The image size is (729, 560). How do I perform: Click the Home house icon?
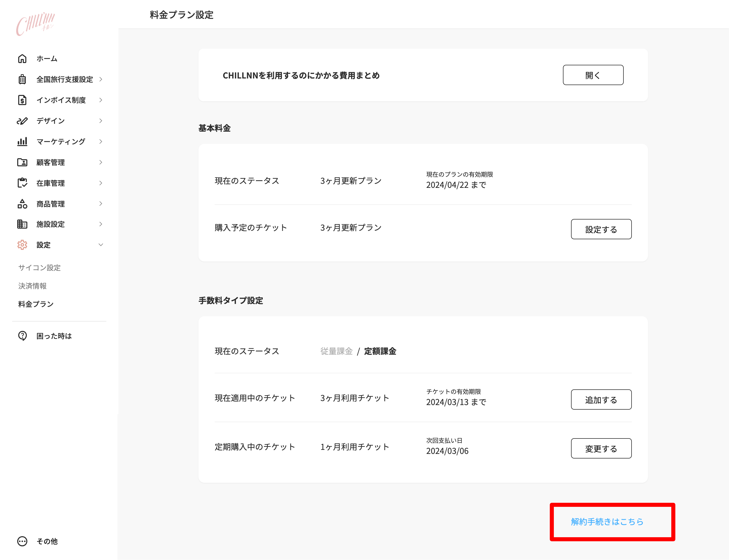click(22, 59)
